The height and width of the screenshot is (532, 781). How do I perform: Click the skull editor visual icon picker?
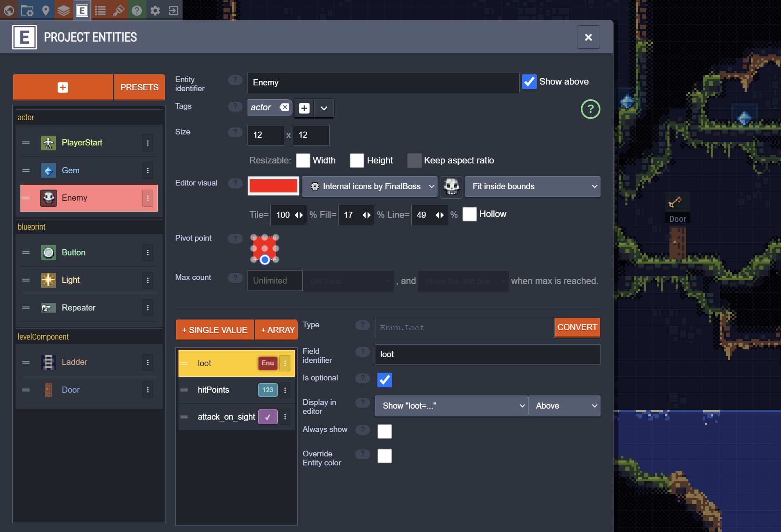click(x=451, y=187)
